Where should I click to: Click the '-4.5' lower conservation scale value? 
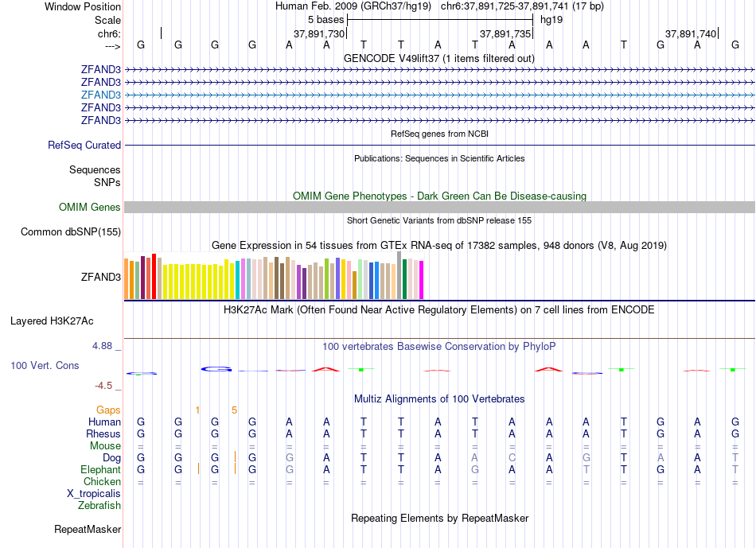tap(103, 386)
